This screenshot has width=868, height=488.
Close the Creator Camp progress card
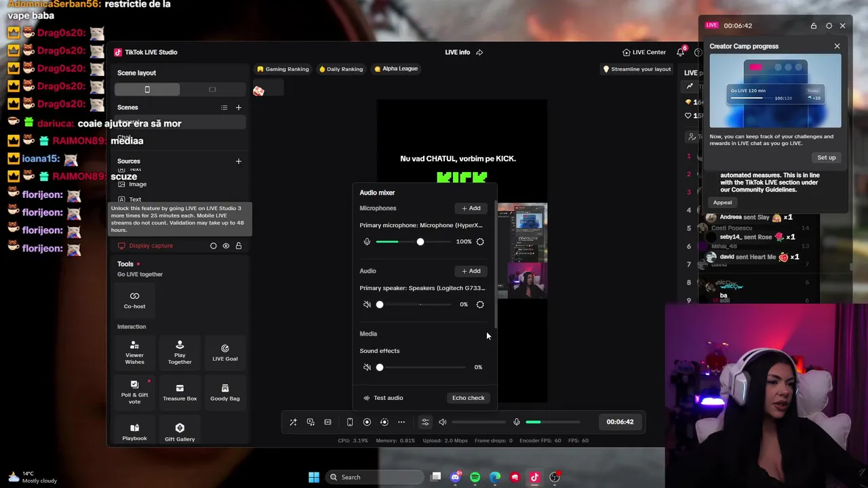click(837, 46)
